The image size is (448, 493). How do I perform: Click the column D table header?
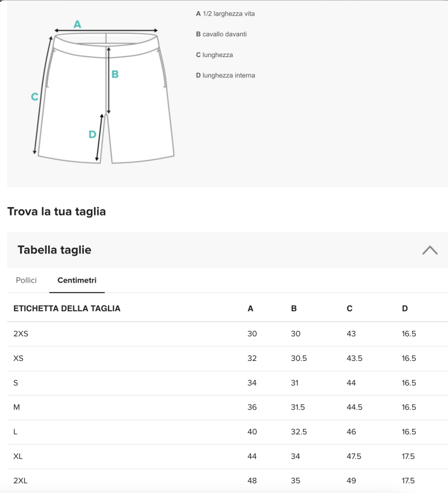point(405,308)
